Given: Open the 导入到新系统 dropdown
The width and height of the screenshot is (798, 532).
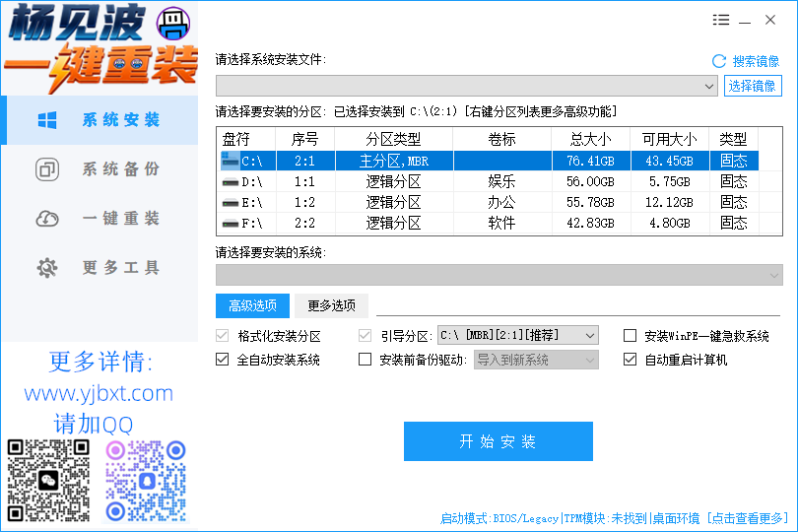Looking at the screenshot, I should point(536,360).
